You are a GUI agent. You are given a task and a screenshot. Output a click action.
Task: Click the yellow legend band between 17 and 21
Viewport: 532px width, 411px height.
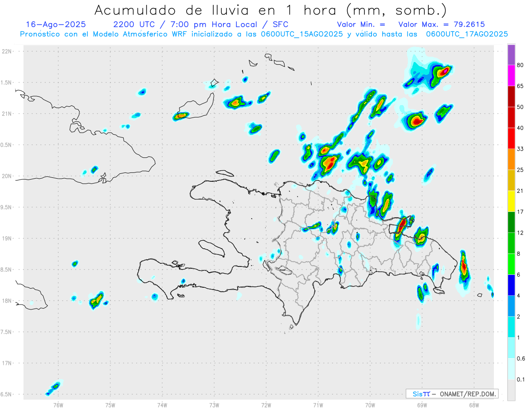[x=511, y=202]
